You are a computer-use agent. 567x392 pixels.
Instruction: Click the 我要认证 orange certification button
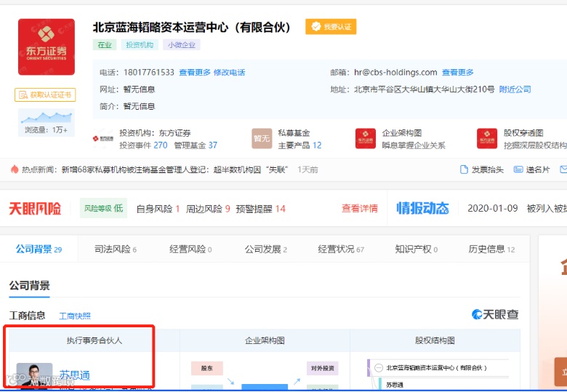[331, 27]
